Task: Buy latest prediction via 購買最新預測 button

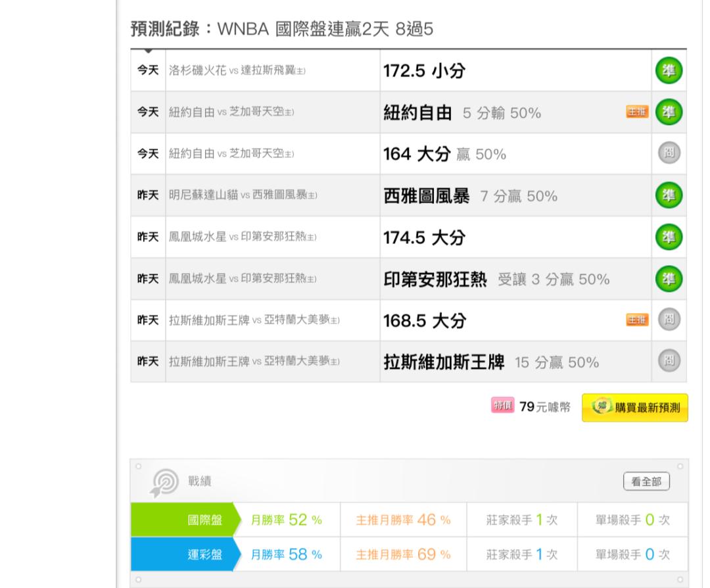Action: click(635, 408)
